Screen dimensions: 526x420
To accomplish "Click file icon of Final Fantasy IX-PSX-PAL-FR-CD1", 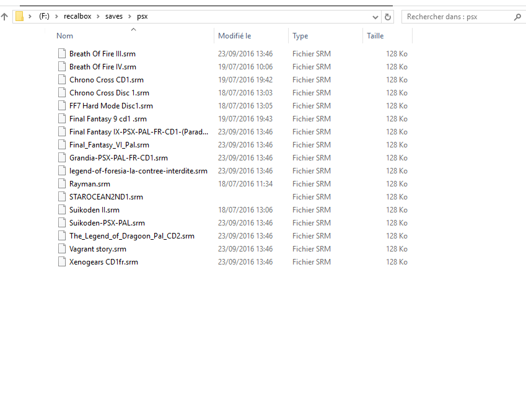I will (62, 132).
